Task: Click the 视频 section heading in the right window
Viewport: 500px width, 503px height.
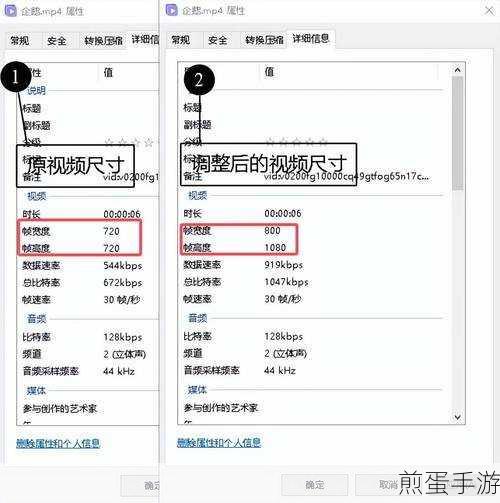Action: [197, 195]
